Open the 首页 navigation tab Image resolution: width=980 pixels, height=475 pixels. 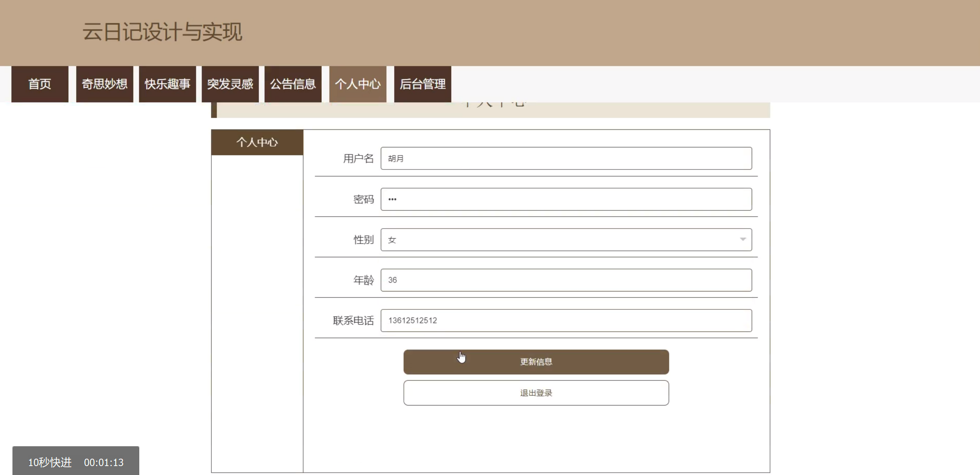coord(40,84)
